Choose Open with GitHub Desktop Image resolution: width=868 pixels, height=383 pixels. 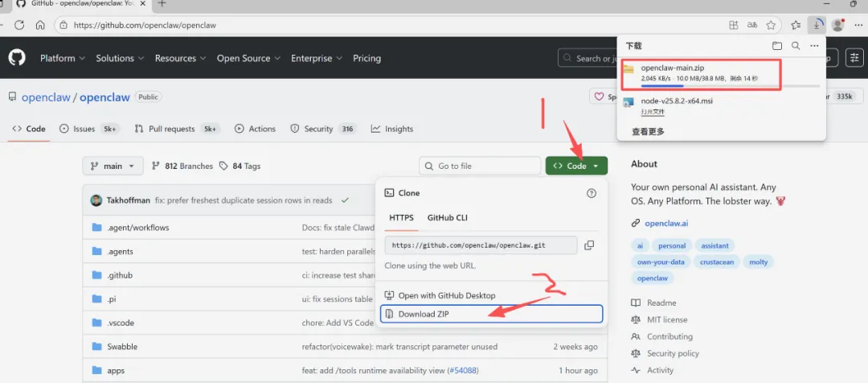(492, 295)
